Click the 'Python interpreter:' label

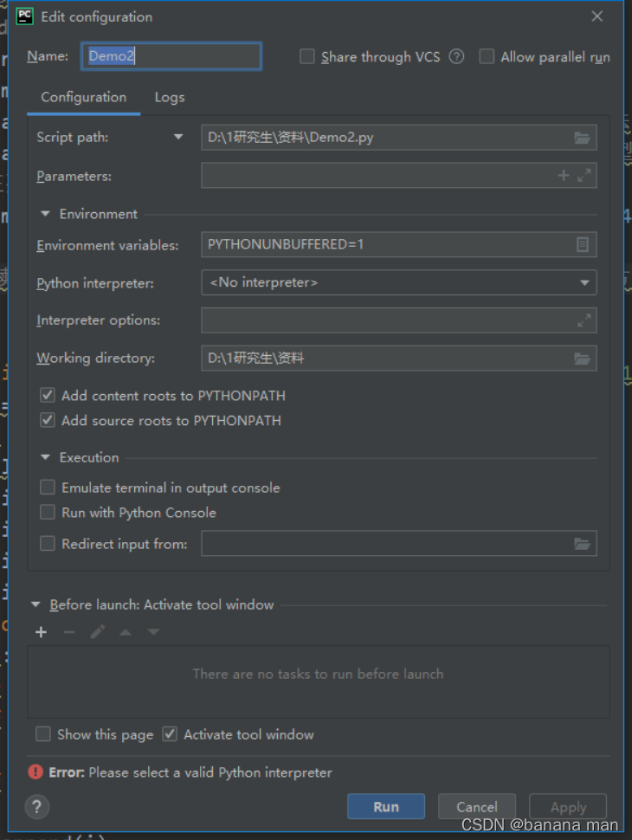pos(95,283)
